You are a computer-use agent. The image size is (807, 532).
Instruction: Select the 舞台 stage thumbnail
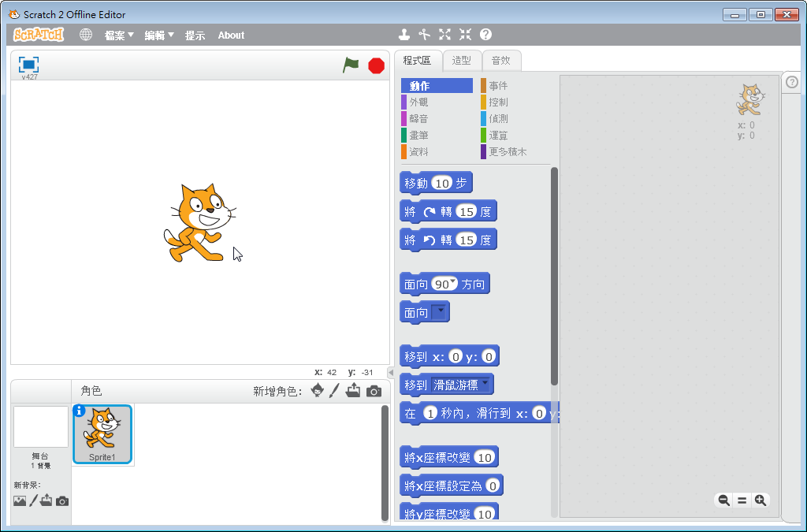pos(41,427)
